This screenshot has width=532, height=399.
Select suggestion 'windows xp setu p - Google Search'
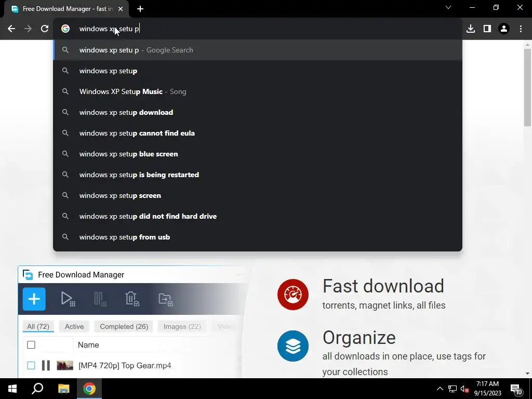[258, 50]
